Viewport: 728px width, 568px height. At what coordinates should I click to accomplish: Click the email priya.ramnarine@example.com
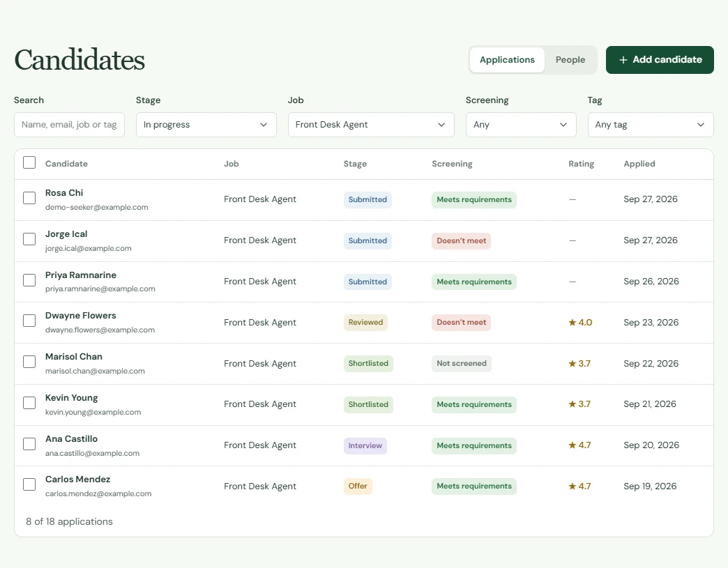[100, 289]
